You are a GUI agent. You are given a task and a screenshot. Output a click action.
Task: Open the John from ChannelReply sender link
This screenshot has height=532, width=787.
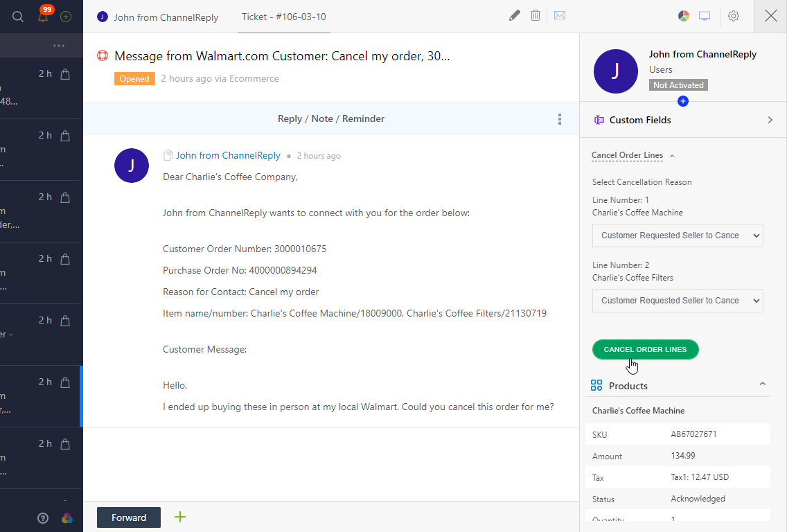click(x=228, y=156)
